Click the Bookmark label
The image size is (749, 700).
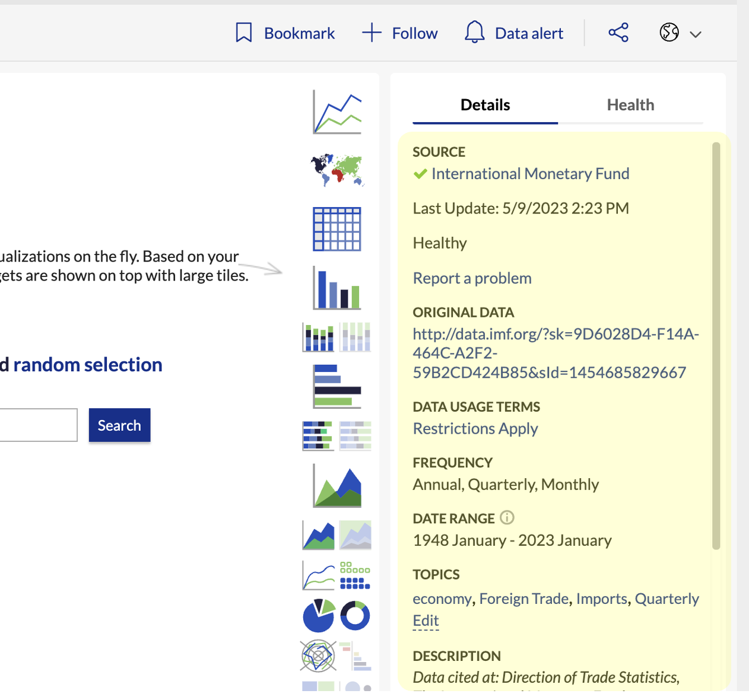[x=299, y=33]
